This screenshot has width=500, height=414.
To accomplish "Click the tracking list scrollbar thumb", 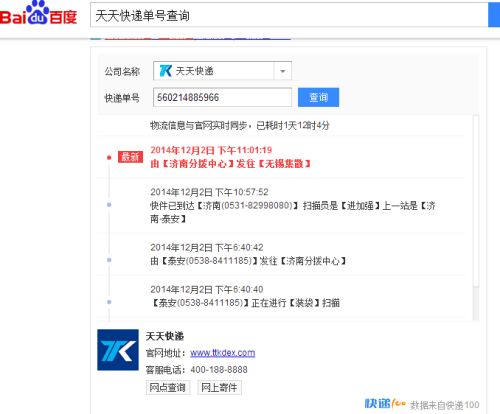I will [x=476, y=200].
